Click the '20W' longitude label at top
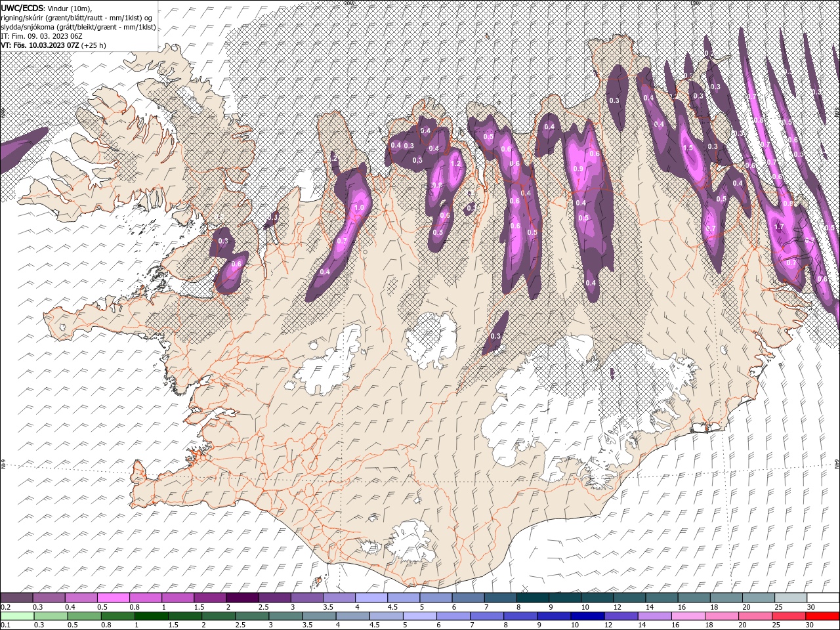The width and height of the screenshot is (840, 630). [348, 3]
